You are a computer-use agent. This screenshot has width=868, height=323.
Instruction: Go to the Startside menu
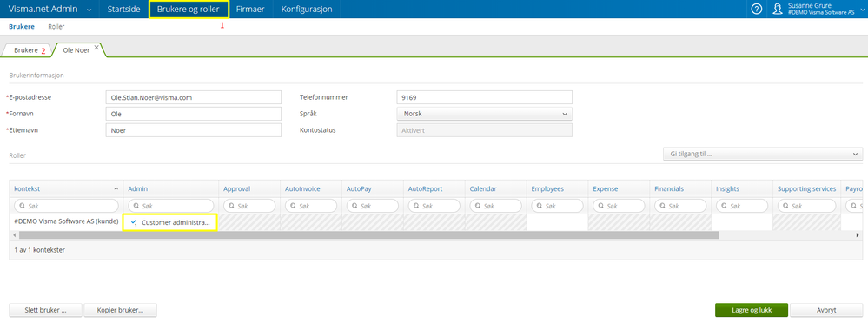coord(124,10)
